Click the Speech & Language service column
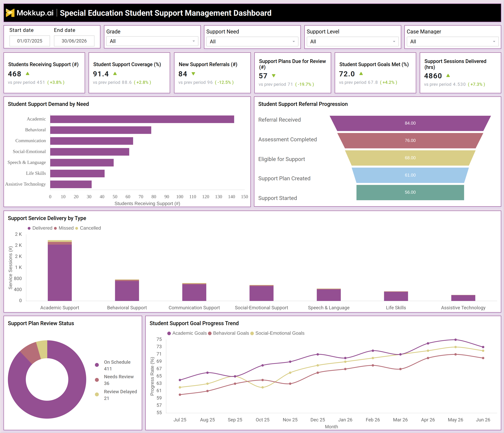Viewport: 504px width, 433px height. coord(329,295)
